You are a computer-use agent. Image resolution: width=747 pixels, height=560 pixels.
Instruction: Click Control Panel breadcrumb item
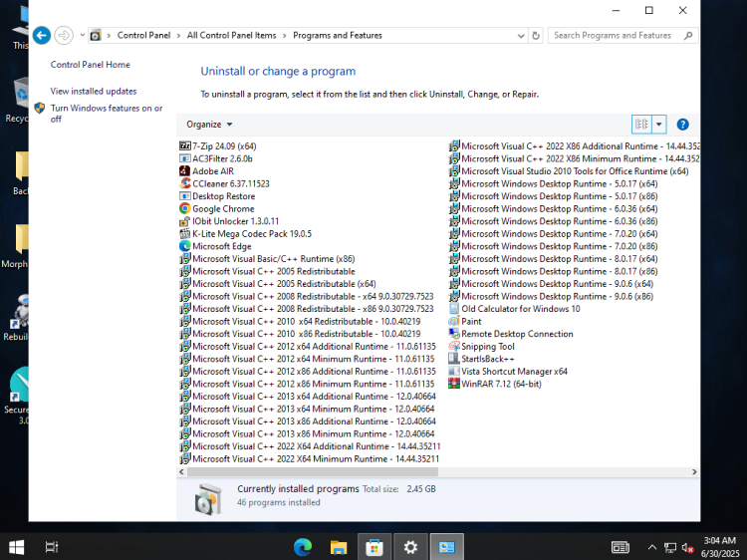[x=143, y=35]
